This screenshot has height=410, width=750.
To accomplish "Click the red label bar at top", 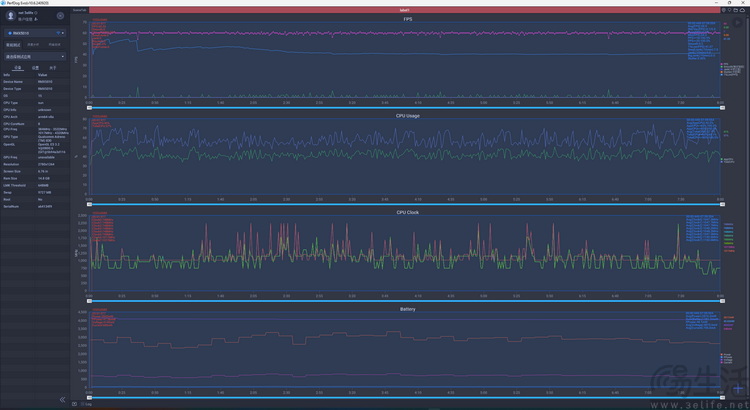I will click(x=404, y=10).
